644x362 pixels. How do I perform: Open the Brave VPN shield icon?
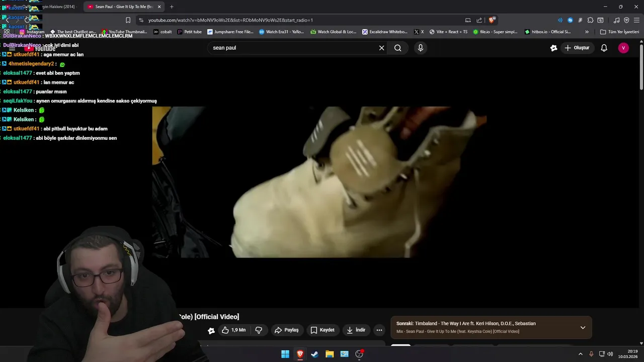click(x=626, y=20)
